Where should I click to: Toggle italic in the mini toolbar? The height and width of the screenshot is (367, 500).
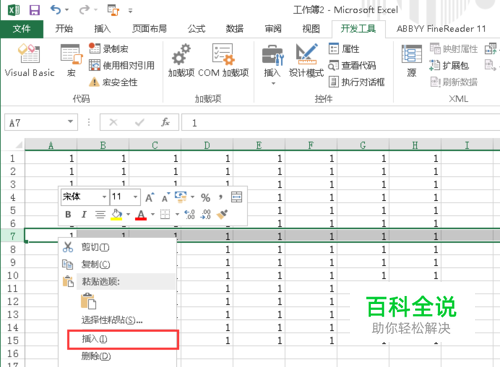coord(84,214)
